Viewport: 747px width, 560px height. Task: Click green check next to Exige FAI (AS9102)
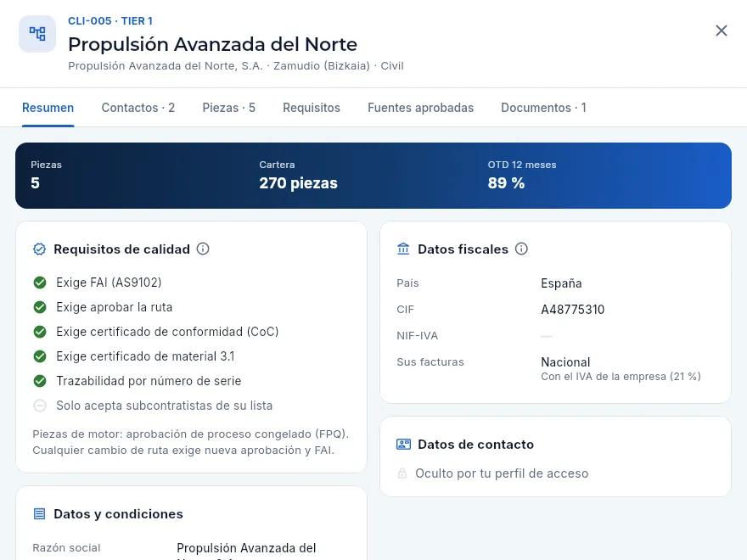click(x=40, y=283)
